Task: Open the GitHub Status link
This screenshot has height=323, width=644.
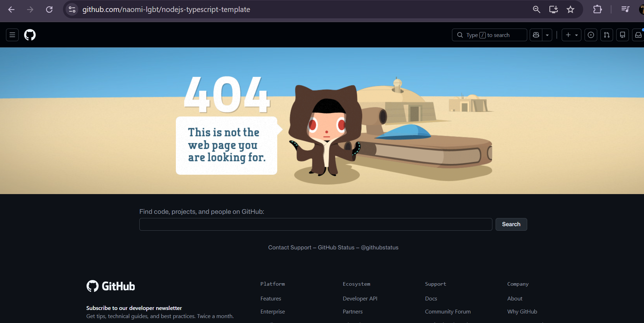Action: (x=336, y=248)
